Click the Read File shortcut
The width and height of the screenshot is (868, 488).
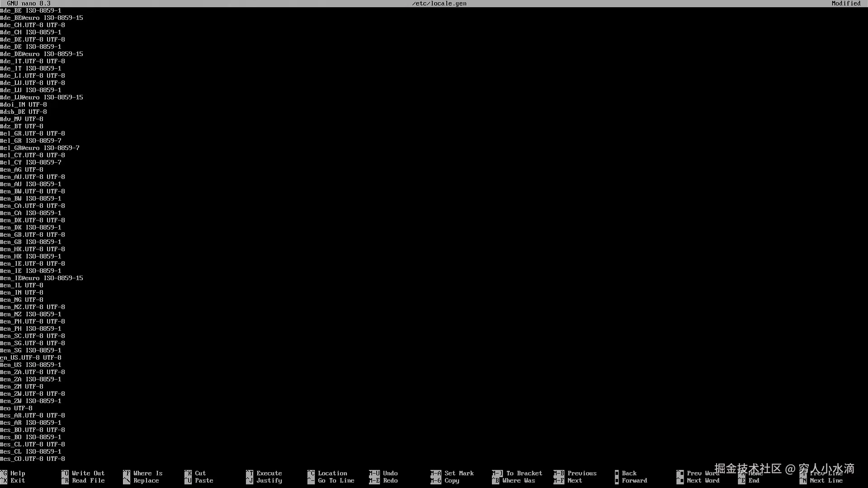coord(88,480)
